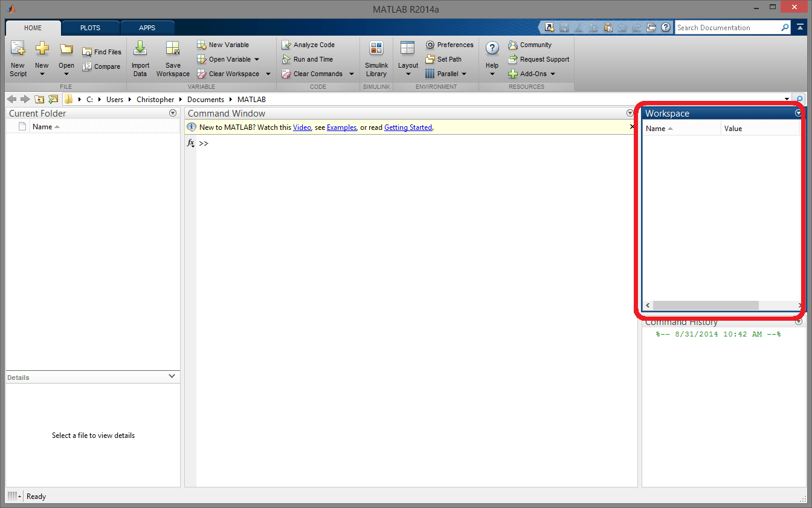Show Workspace panel actions menu
The width and height of the screenshot is (812, 508).
point(799,113)
